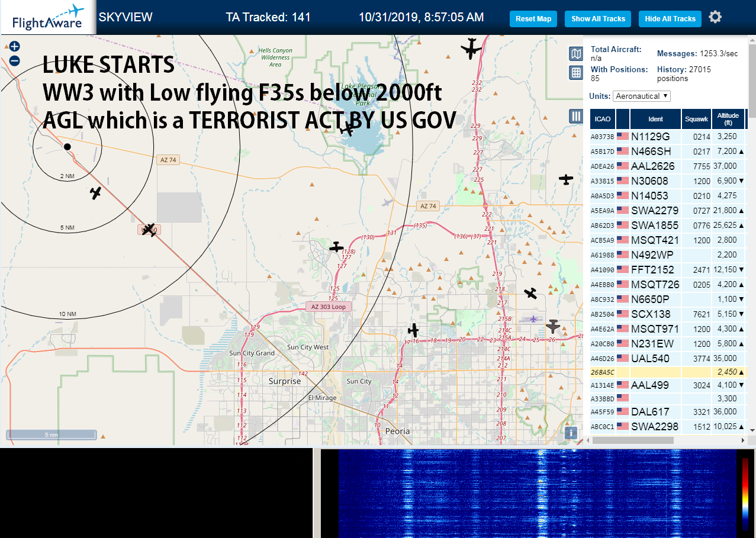Image resolution: width=756 pixels, height=538 pixels.
Task: Sort table by Altitude (ft) column header
Action: [x=728, y=119]
